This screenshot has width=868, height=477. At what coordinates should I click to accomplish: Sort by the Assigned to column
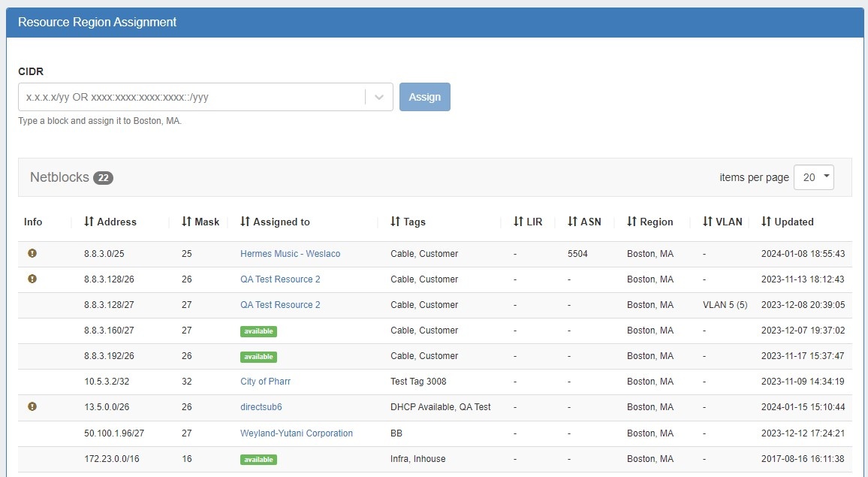[275, 222]
